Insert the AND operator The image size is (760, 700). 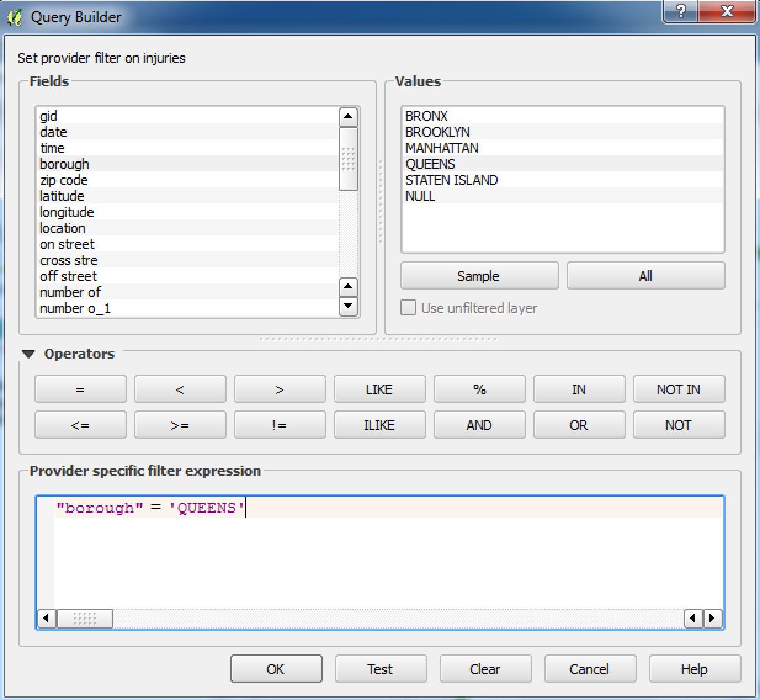[x=479, y=425]
